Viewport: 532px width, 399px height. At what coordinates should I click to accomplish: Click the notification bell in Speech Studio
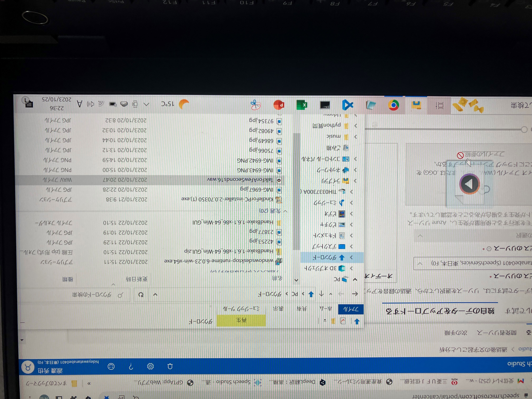click(x=170, y=367)
